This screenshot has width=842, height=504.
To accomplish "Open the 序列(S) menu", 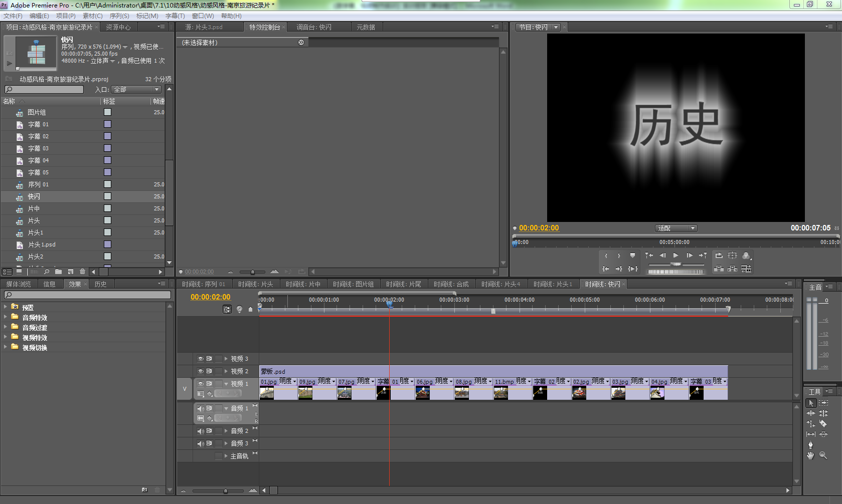I will point(119,16).
